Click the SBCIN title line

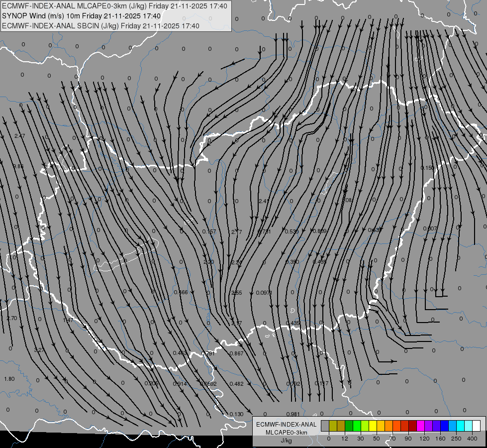[x=100, y=26]
